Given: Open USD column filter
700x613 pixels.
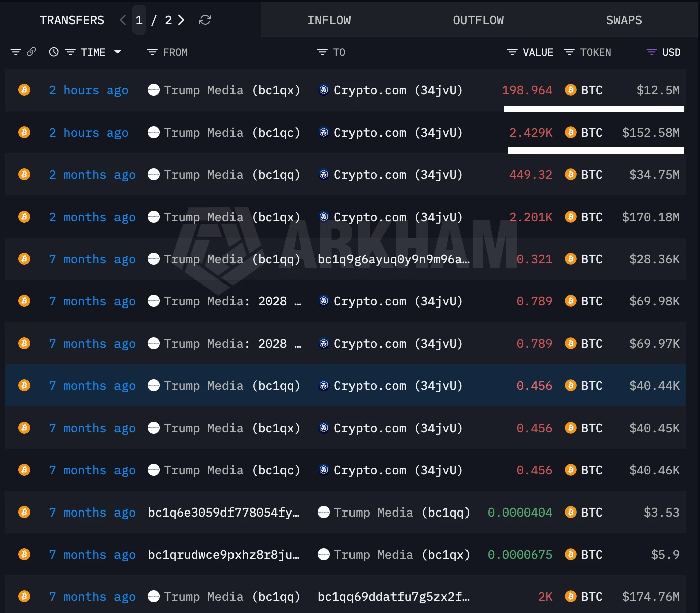Looking at the screenshot, I should point(651,52).
